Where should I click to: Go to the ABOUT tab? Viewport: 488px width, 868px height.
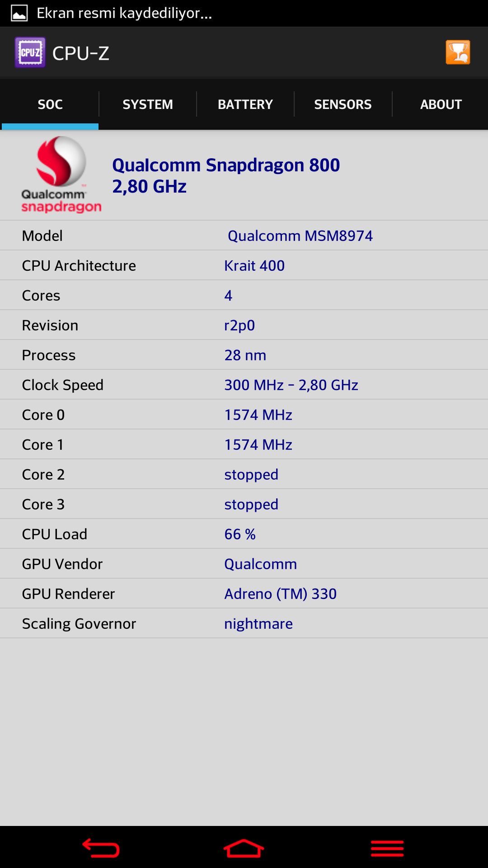pyautogui.click(x=441, y=104)
